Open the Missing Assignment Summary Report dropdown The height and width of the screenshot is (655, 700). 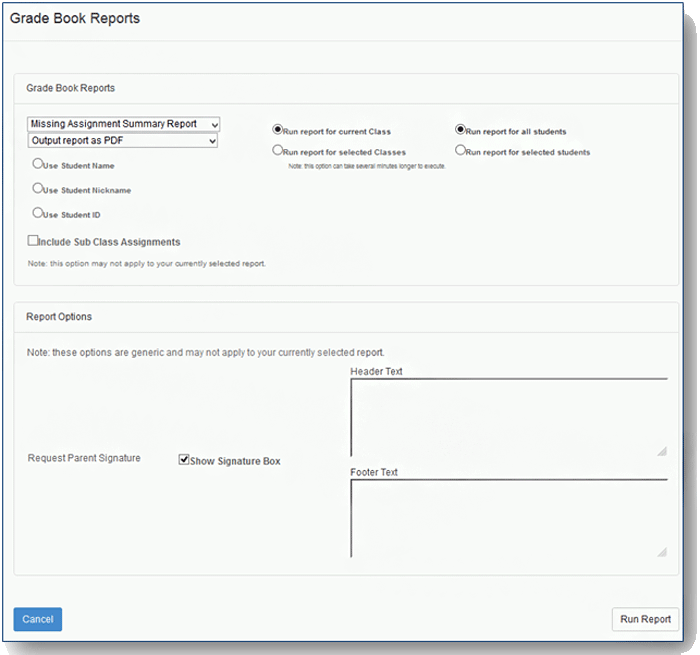pos(123,124)
